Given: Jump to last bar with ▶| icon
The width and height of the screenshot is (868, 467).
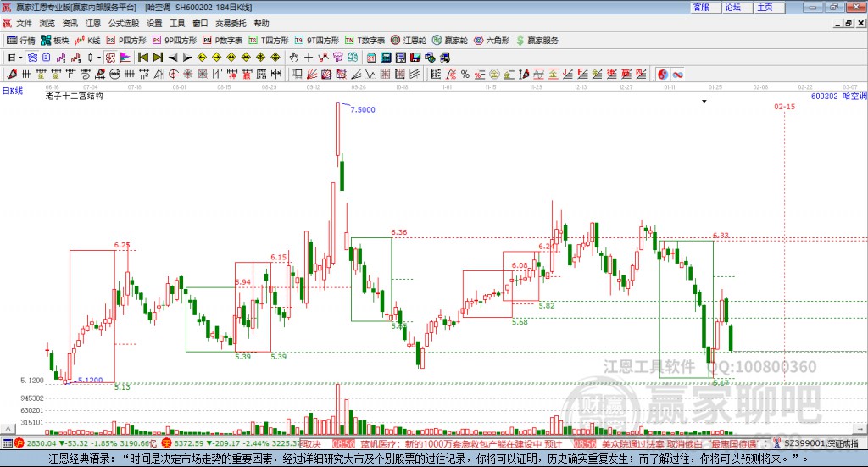Looking at the screenshot, I should point(158,58).
